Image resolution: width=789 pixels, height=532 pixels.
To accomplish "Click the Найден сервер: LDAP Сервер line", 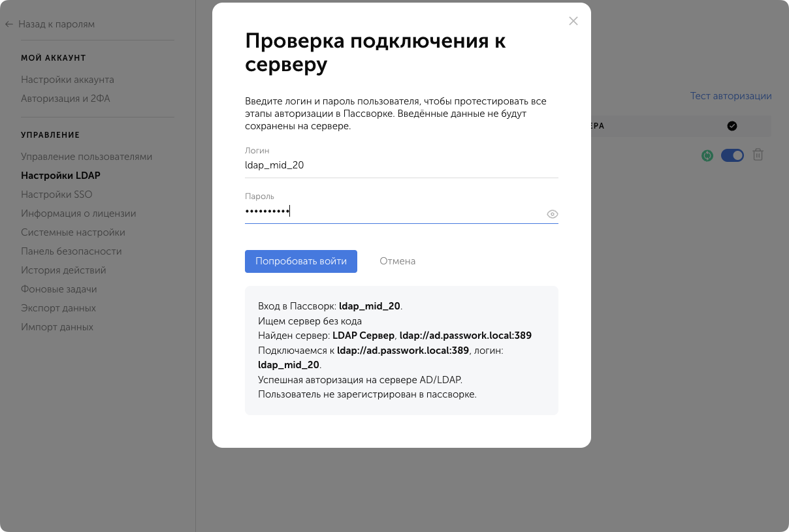I will tap(394, 336).
